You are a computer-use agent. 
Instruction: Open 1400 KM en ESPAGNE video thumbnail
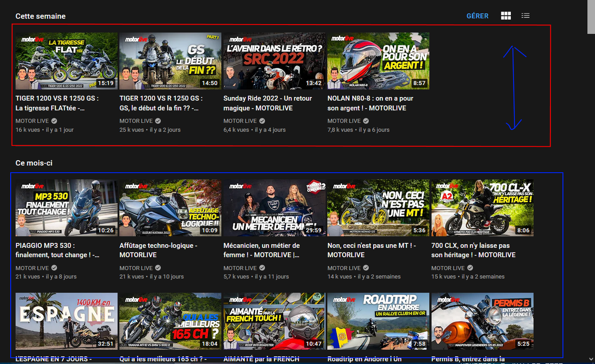[x=66, y=321]
